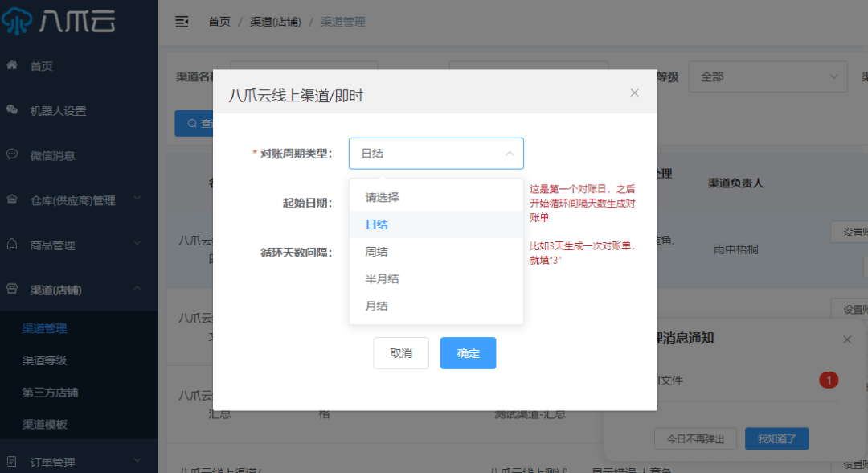
Task: Choose 周结 from the dropdown list
Action: pos(436,252)
